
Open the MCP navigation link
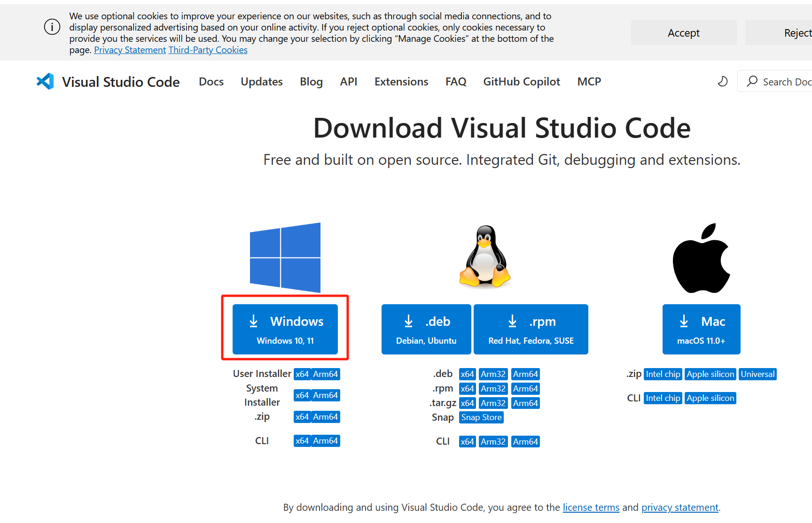[x=589, y=82]
